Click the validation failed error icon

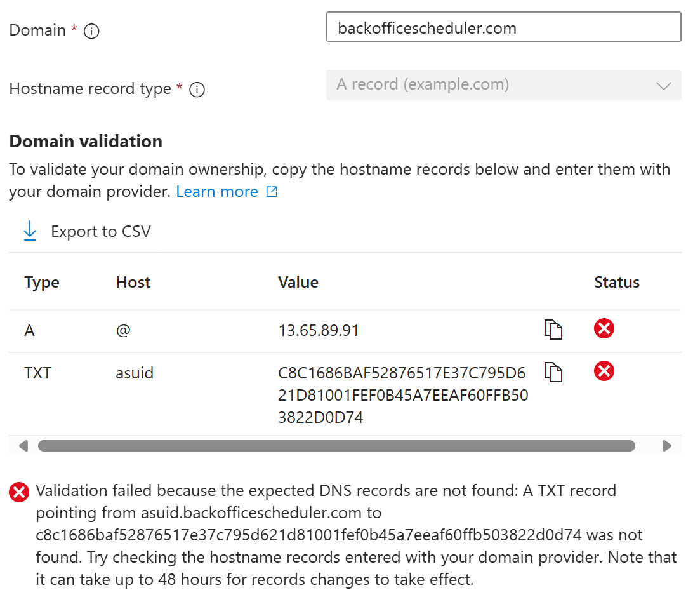(x=18, y=491)
